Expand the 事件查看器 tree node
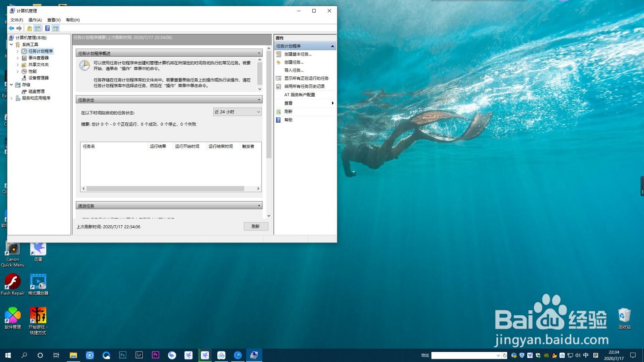Viewport: 644px width, 362px height. click(x=18, y=58)
